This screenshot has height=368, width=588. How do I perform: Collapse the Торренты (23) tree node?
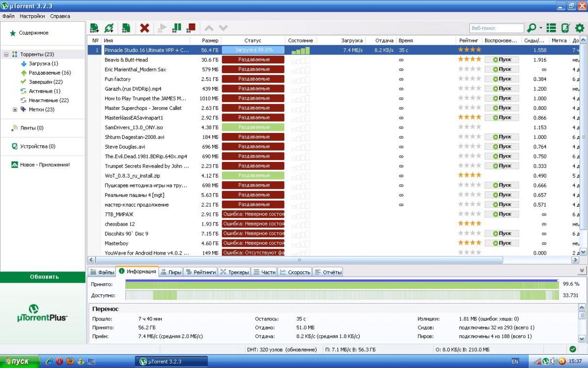click(x=6, y=54)
